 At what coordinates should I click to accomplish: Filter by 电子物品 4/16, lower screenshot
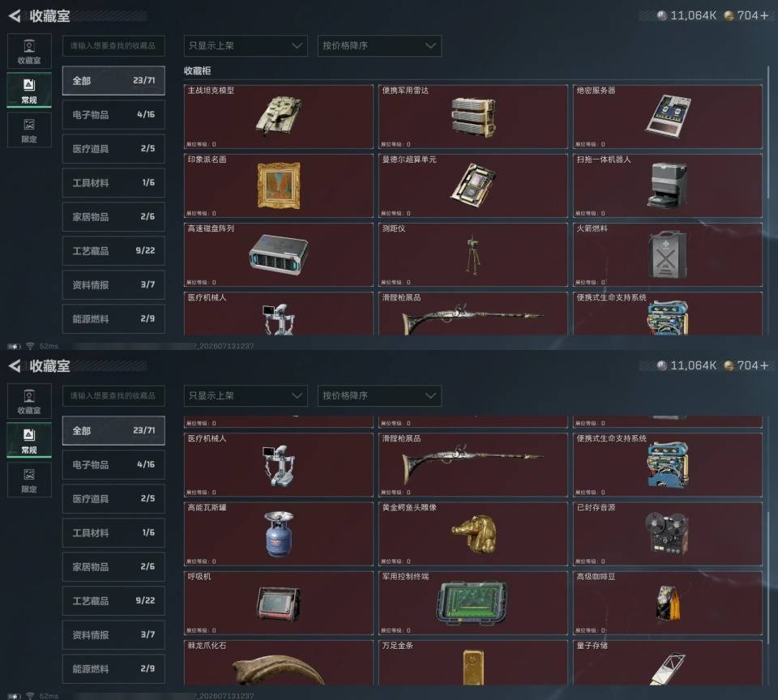click(x=113, y=465)
